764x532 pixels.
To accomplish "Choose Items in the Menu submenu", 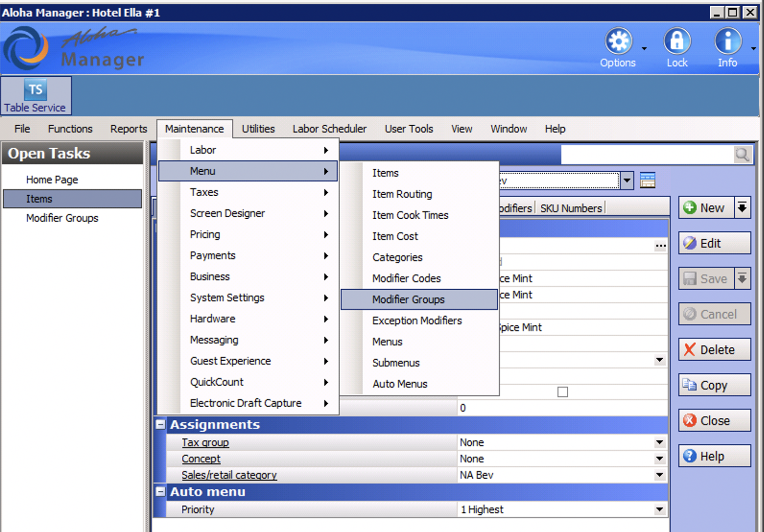I will (x=419, y=173).
